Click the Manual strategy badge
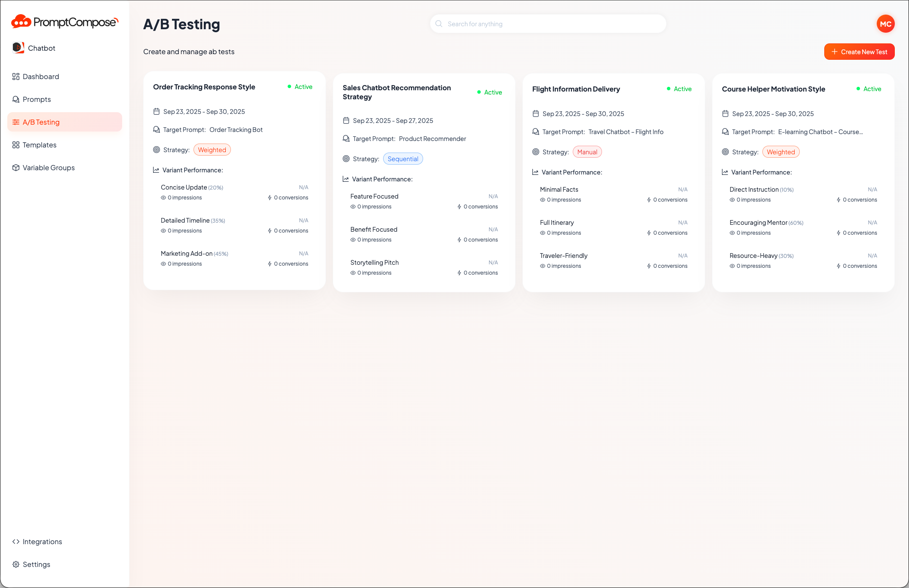Viewport: 909px width, 588px height. click(x=587, y=152)
